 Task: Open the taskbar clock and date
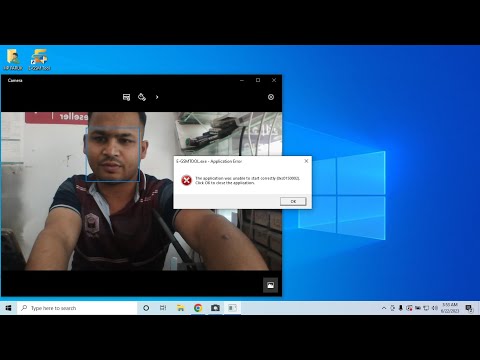coord(450,308)
